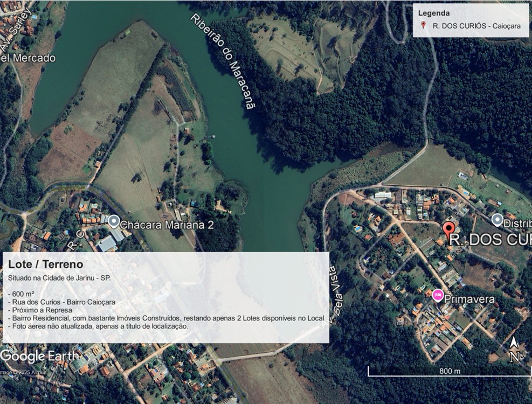Click the 800 m scale bar
Screen dimensions: 532x404
click(x=449, y=371)
